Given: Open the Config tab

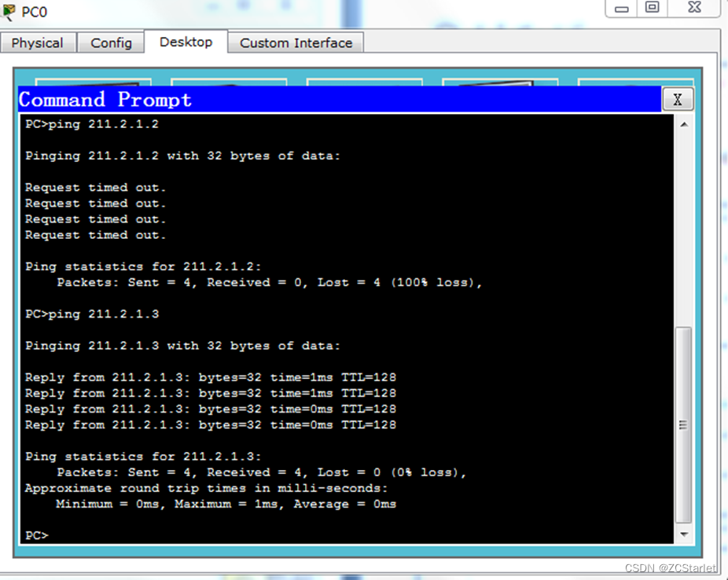Looking at the screenshot, I should tap(111, 43).
